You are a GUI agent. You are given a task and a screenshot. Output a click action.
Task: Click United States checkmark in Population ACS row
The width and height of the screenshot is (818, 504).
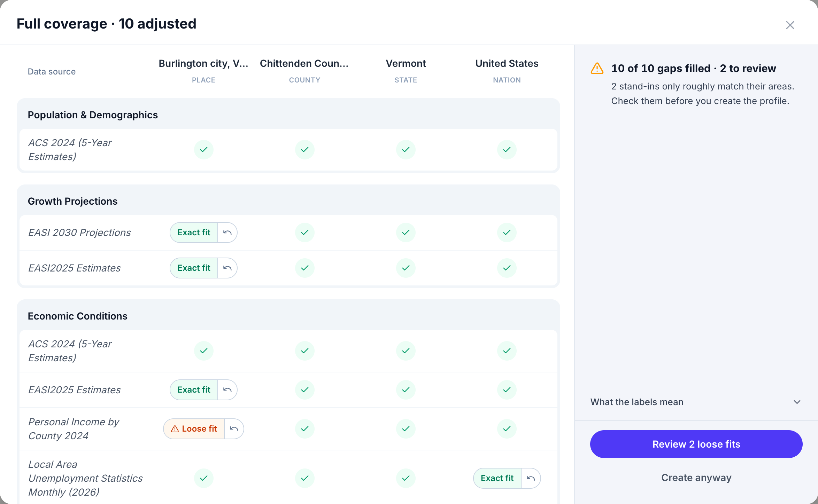[507, 150]
